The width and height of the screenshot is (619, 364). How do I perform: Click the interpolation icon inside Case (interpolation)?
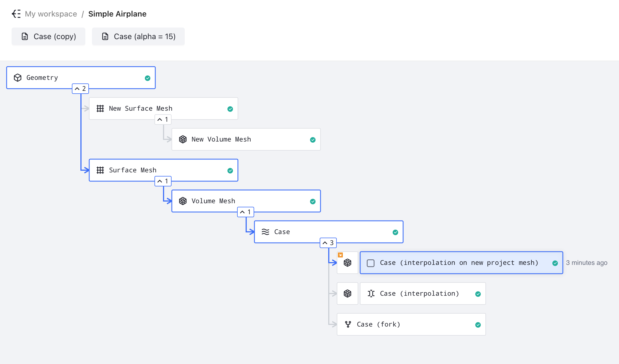[x=371, y=294]
